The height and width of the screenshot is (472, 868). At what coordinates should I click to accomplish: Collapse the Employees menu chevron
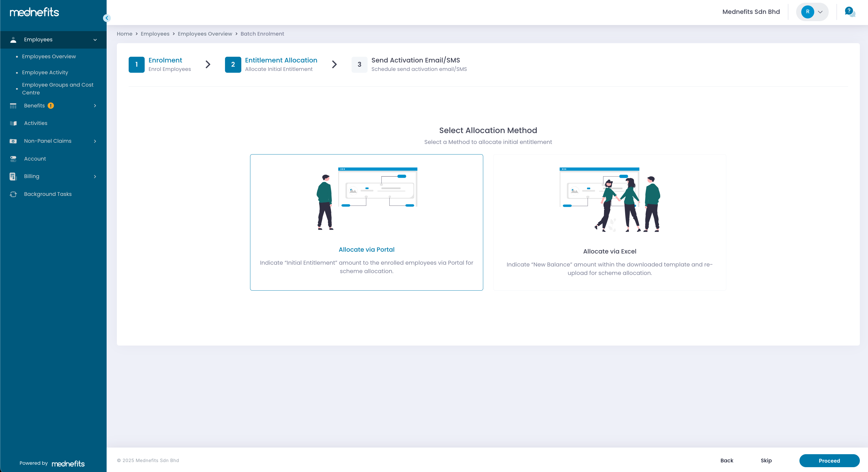(x=95, y=40)
